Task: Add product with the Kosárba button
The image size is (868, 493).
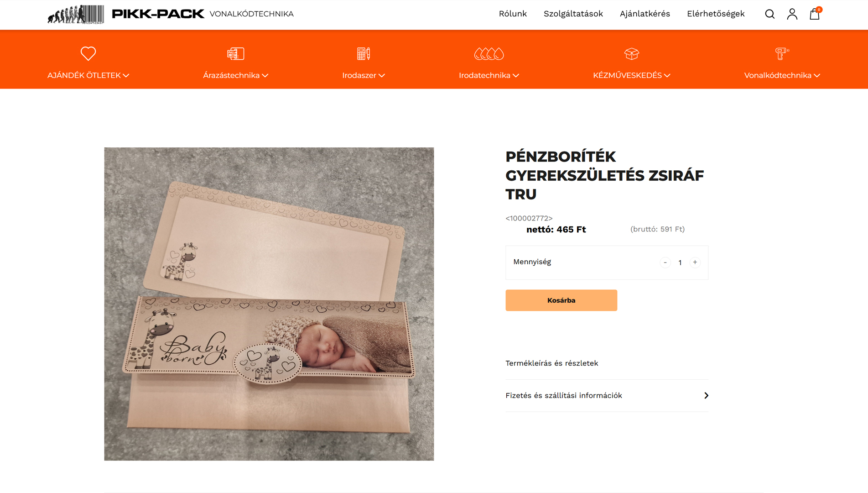Action: coord(561,300)
